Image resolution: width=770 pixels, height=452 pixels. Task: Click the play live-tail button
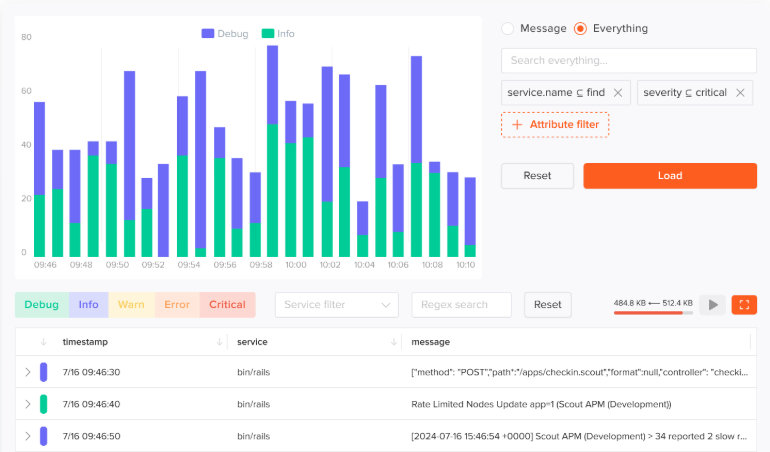pyautogui.click(x=713, y=305)
